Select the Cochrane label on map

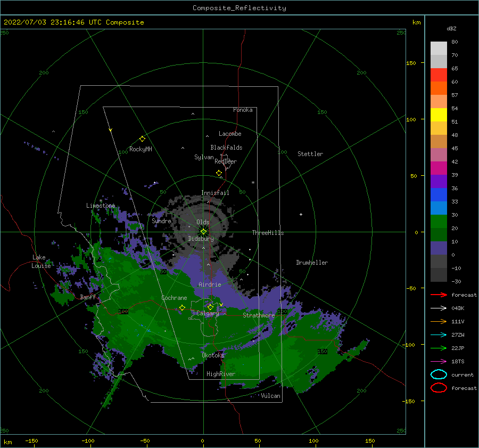(x=174, y=298)
